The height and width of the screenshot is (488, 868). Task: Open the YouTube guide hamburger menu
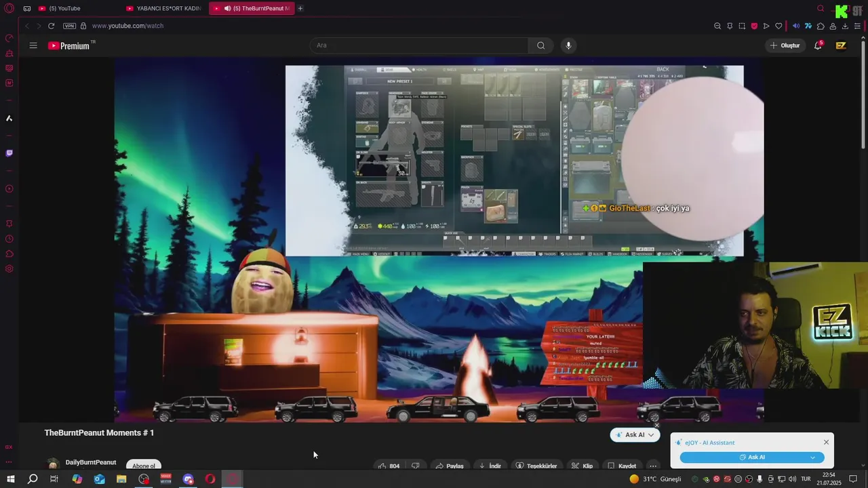[33, 45]
